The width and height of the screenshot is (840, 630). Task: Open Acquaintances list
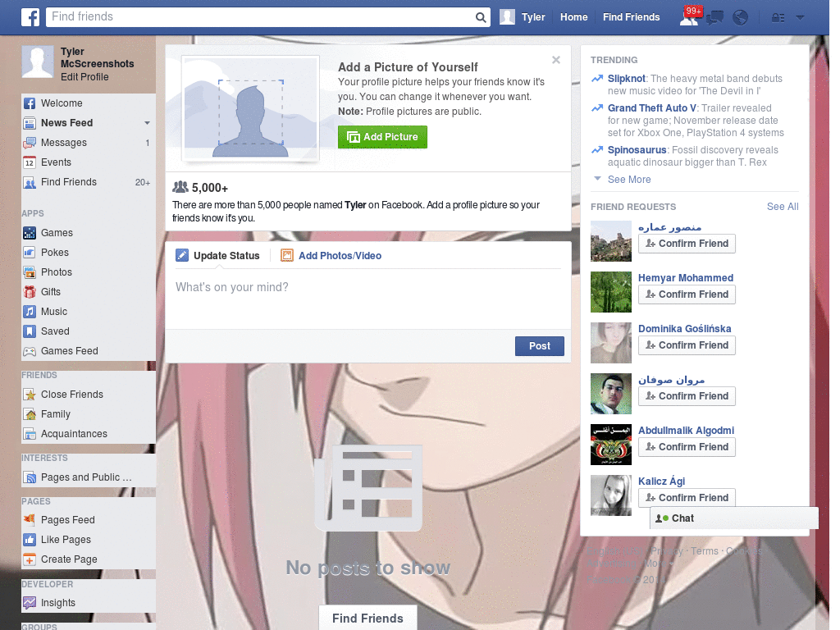pos(89,434)
